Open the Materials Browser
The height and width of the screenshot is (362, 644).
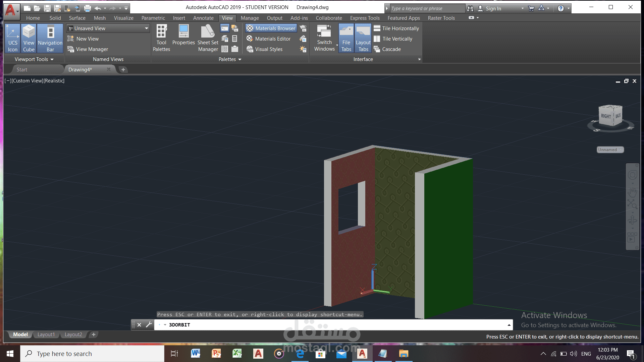271,28
